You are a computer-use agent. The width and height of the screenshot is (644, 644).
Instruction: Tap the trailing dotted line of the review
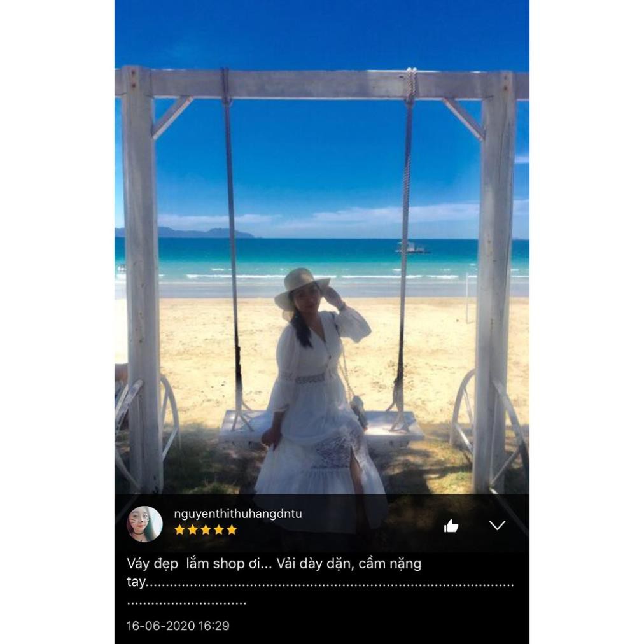point(187,603)
